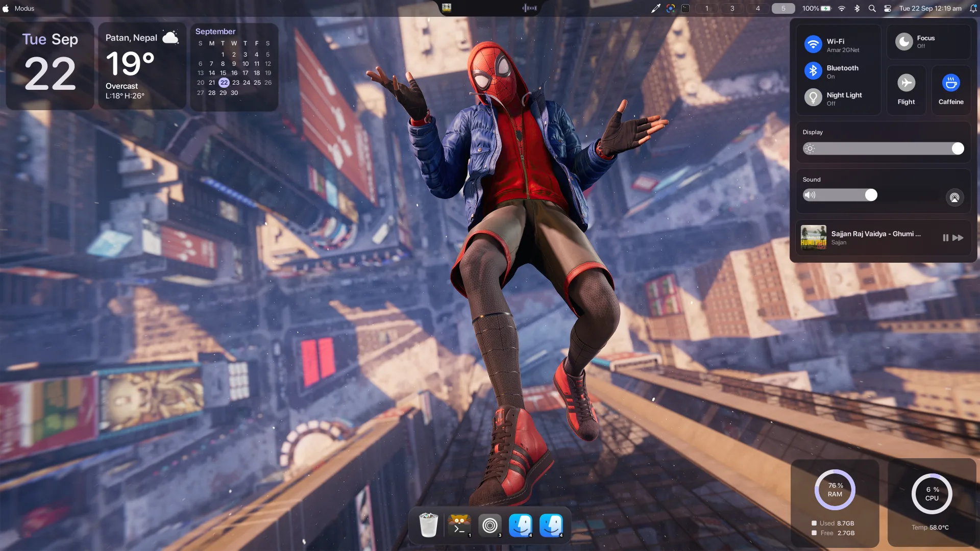Open the color picker eyedropper in the top bar
The height and width of the screenshot is (551, 980).
pos(656,8)
